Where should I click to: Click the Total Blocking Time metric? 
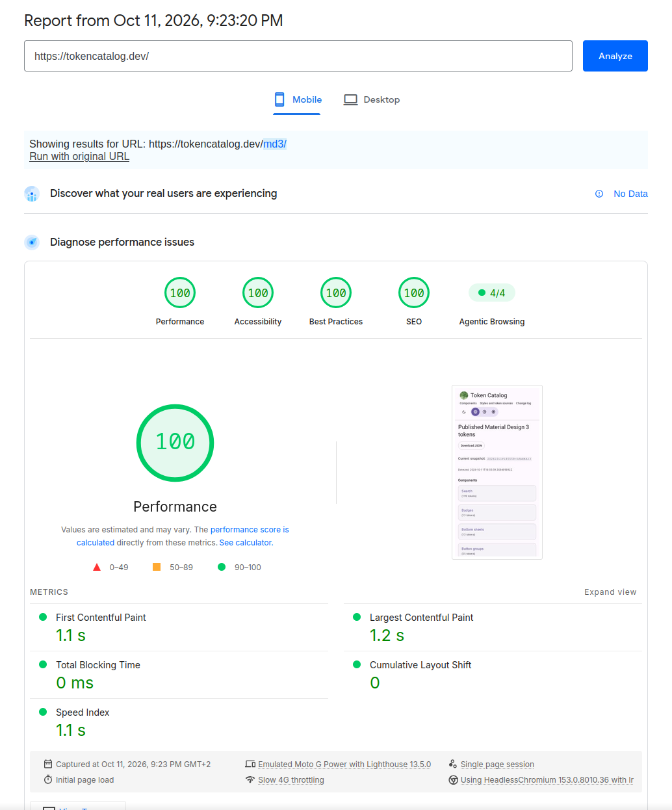(x=179, y=675)
